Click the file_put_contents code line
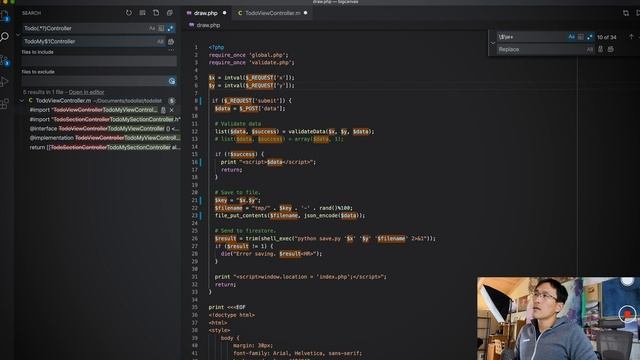Image resolution: width=640 pixels, height=360 pixels. (290, 216)
